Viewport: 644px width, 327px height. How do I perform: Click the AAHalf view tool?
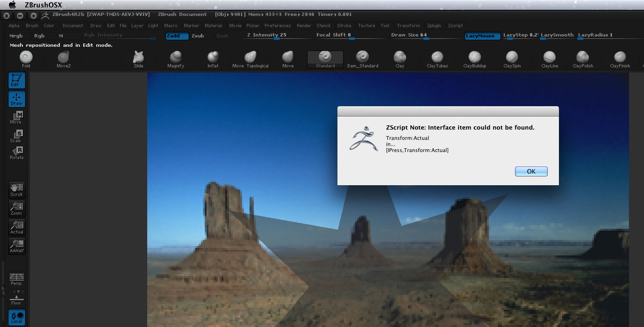[17, 246]
